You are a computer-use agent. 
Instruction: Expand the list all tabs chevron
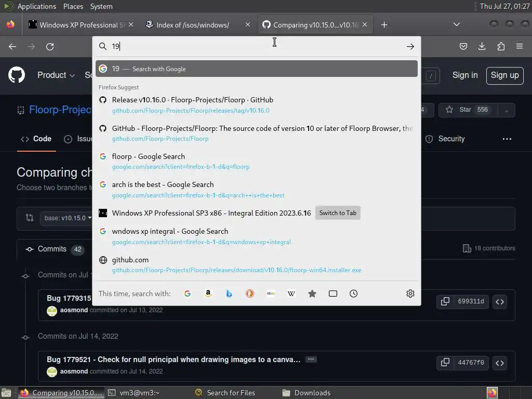[x=457, y=24]
